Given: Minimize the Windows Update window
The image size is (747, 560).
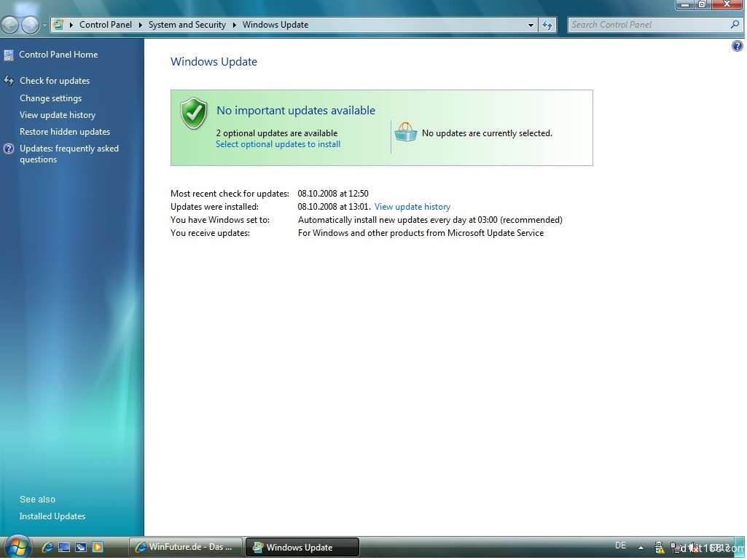Looking at the screenshot, I should tap(684, 4).
